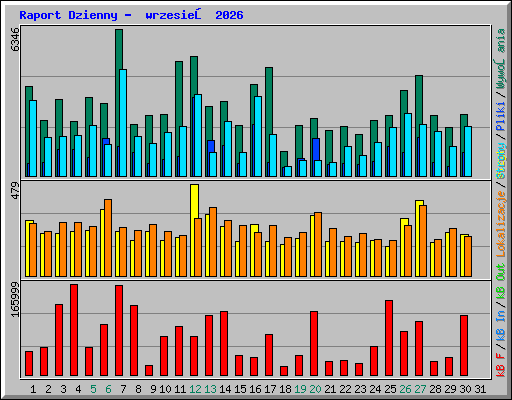Click the 165999 axis maximum value

tap(15, 299)
